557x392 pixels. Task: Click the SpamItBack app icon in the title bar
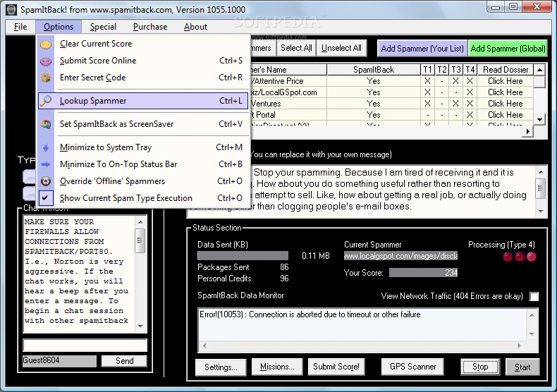point(11,10)
